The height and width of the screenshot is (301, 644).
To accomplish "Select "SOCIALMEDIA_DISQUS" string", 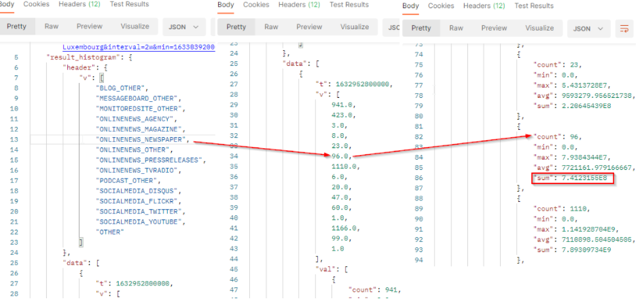I will tap(137, 191).
